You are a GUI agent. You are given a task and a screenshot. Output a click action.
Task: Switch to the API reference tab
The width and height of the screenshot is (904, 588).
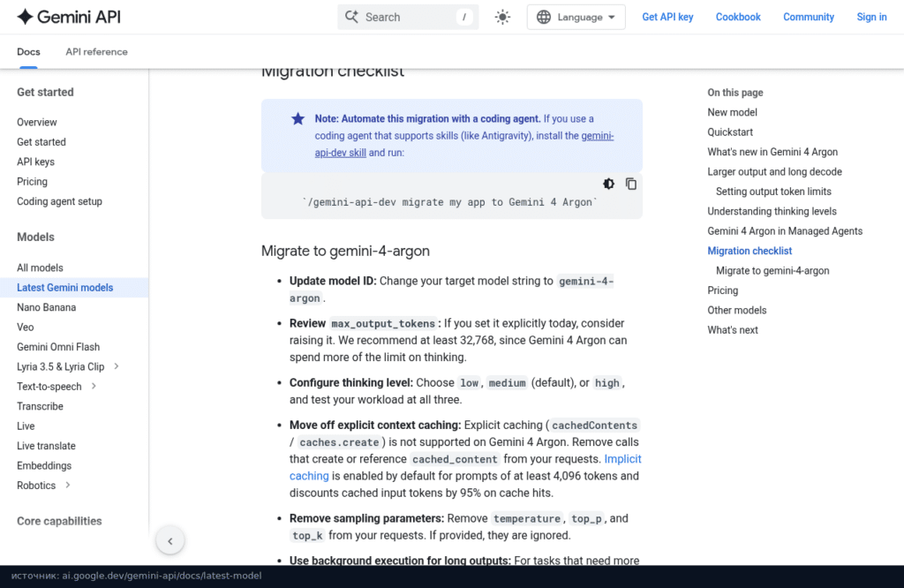pos(96,51)
